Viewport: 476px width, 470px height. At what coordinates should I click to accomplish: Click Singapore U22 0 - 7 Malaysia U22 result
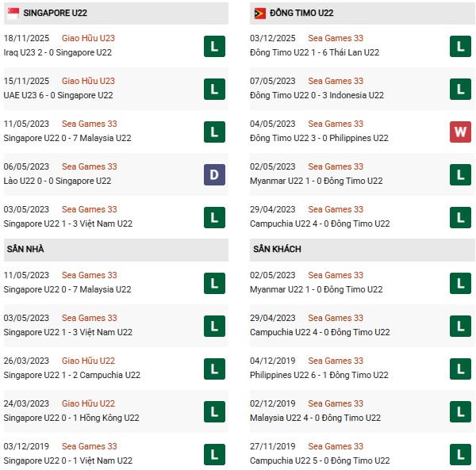67,138
